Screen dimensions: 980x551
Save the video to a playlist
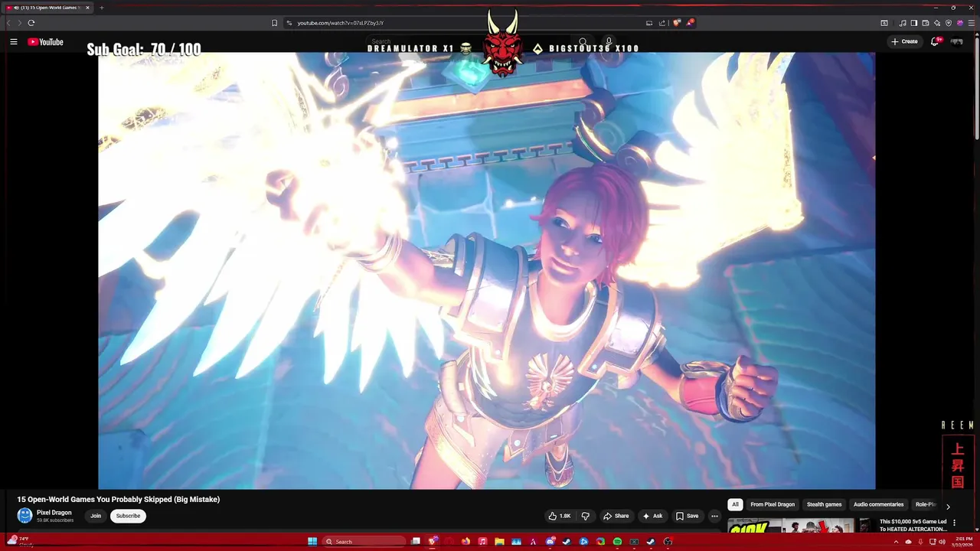click(687, 516)
